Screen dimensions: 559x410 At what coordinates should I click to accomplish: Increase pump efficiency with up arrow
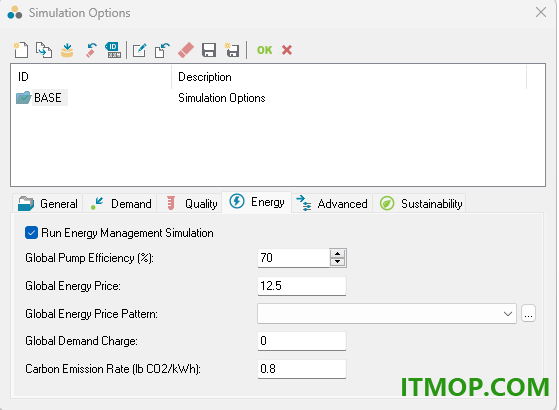click(338, 253)
